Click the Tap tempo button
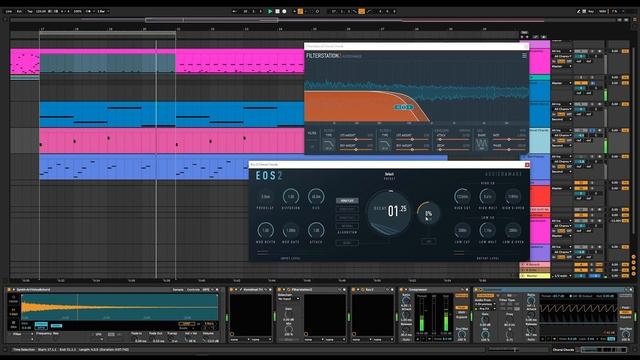The width and height of the screenshot is (640, 360). pyautogui.click(x=30, y=11)
